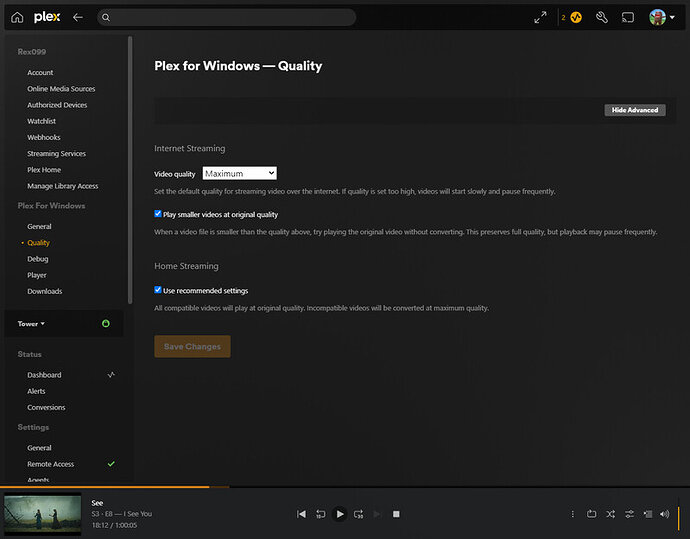Open Streaming Services settings
This screenshot has height=539, width=690.
(56, 154)
